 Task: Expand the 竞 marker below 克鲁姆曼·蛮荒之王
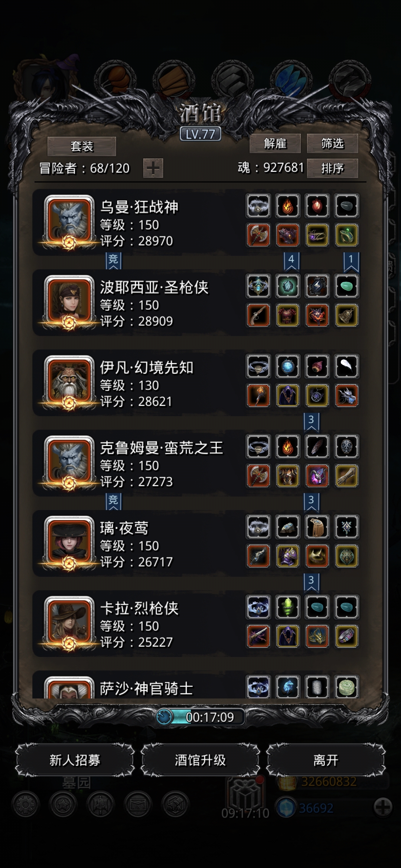pos(113,501)
